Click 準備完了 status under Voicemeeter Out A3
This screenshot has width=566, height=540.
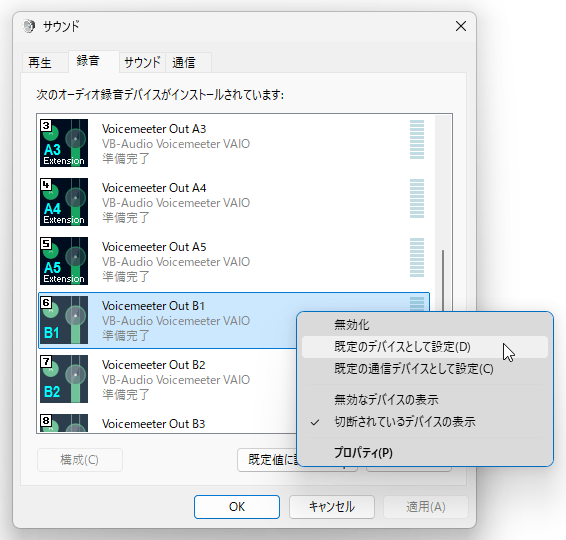click(126, 159)
